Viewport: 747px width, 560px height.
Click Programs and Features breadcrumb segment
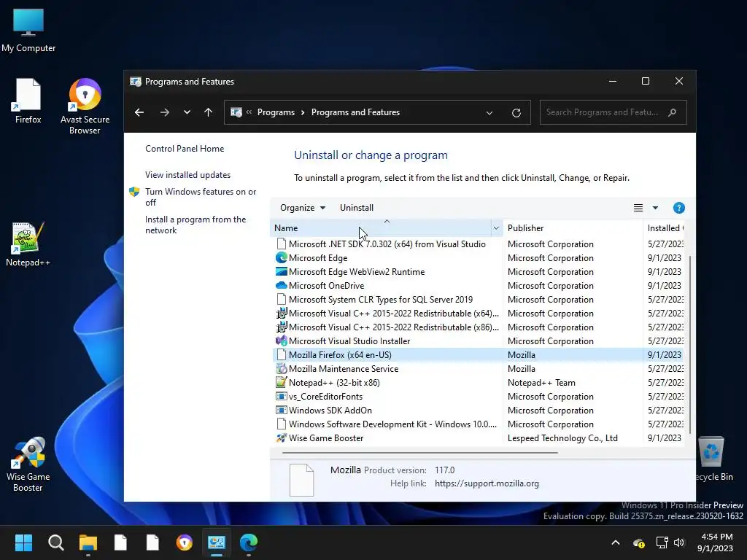point(355,112)
